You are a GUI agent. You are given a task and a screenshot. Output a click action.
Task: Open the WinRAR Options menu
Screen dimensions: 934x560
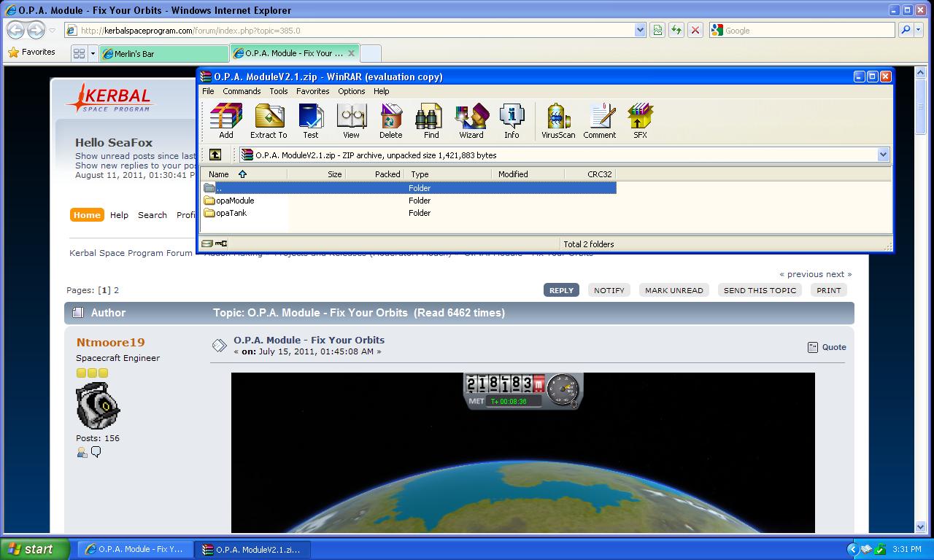(x=351, y=91)
